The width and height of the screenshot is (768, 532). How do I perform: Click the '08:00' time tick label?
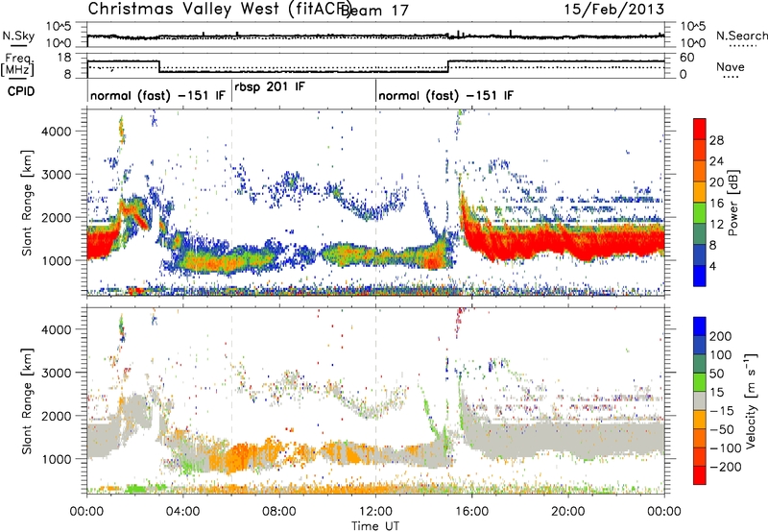click(x=279, y=512)
